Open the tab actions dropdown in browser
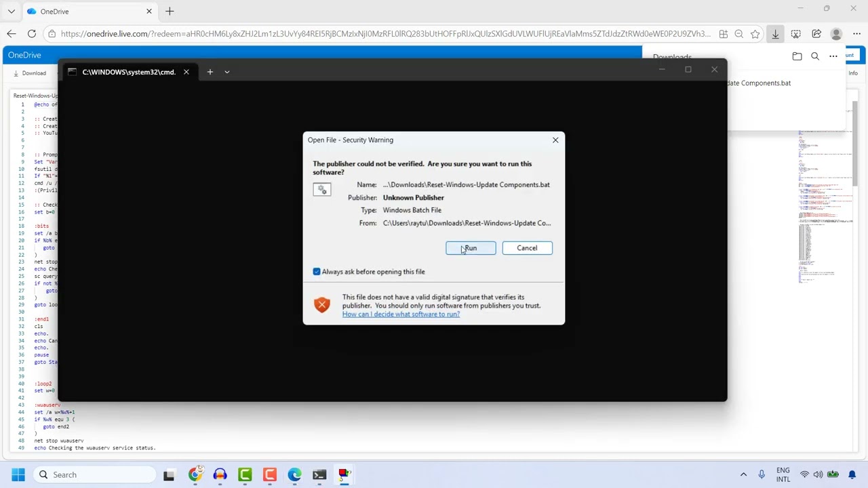The width and height of the screenshot is (868, 488). pyautogui.click(x=11, y=12)
